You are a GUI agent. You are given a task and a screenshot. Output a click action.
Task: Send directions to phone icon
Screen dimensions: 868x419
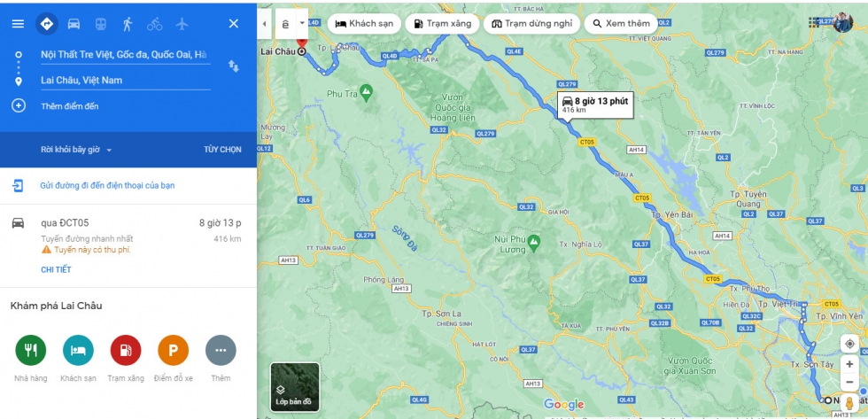(x=18, y=185)
